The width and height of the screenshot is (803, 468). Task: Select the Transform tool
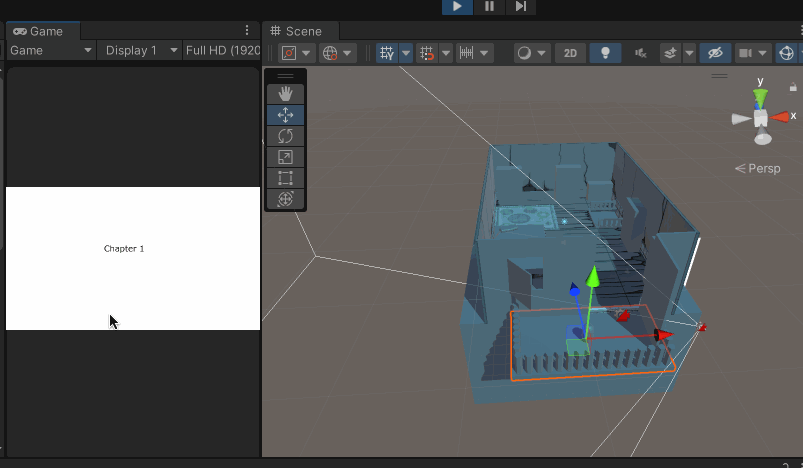point(285,199)
